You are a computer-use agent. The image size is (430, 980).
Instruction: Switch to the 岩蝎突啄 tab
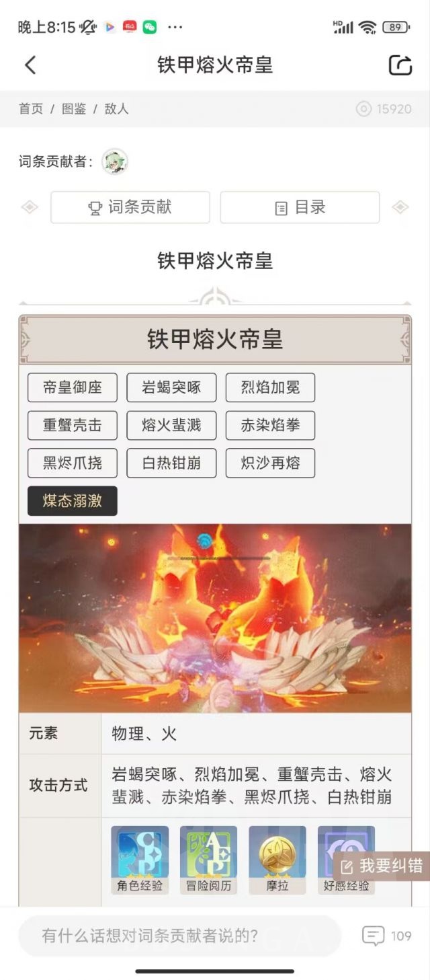point(171,387)
